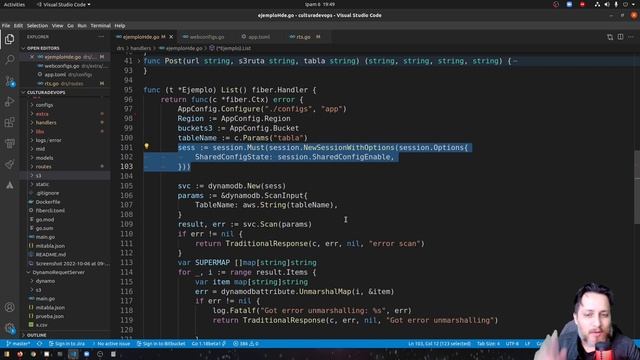This screenshot has width=640, height=360.
Task: Click Activities in the top bar
Action: click(x=14, y=4)
